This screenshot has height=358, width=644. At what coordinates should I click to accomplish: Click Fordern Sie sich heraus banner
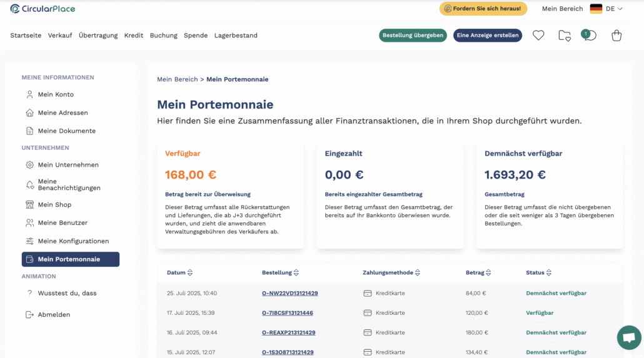(x=483, y=9)
